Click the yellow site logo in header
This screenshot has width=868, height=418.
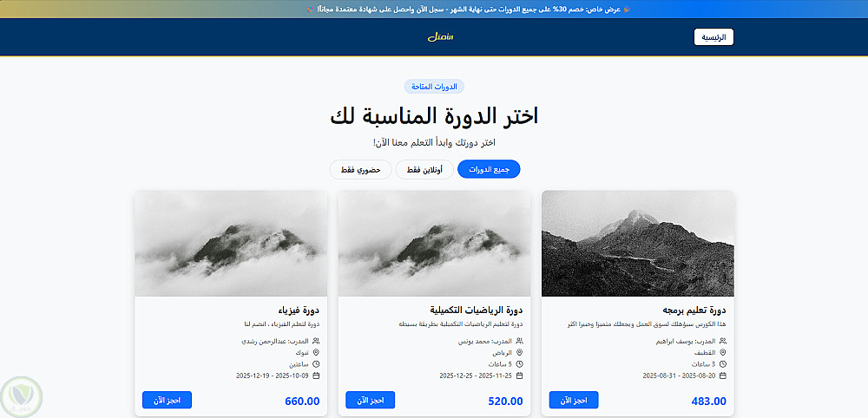click(x=441, y=37)
